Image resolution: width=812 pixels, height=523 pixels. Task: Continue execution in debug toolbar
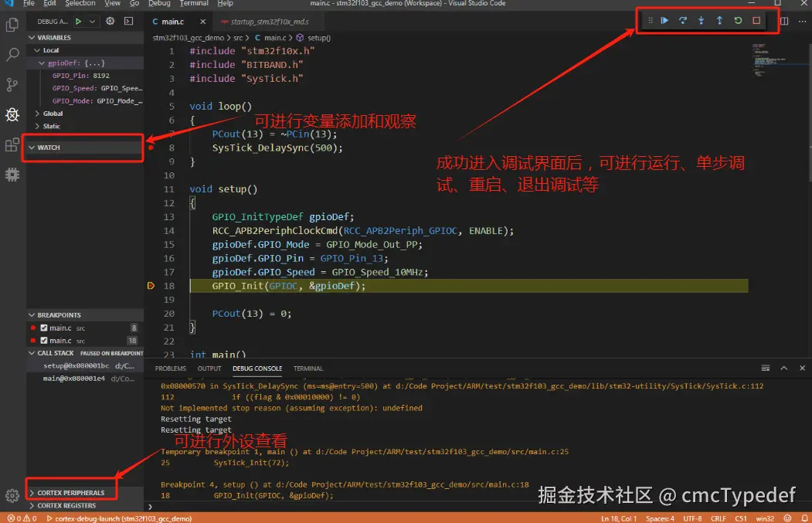[x=664, y=20]
